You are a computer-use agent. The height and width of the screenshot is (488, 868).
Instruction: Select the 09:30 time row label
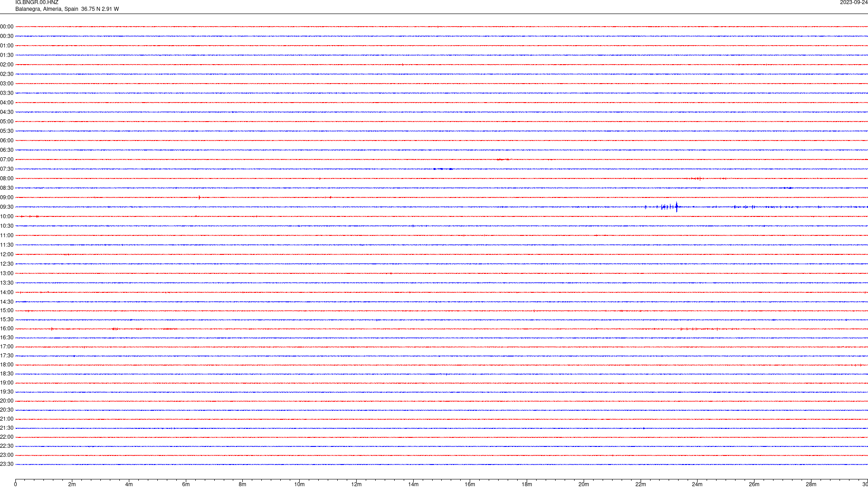click(x=7, y=207)
